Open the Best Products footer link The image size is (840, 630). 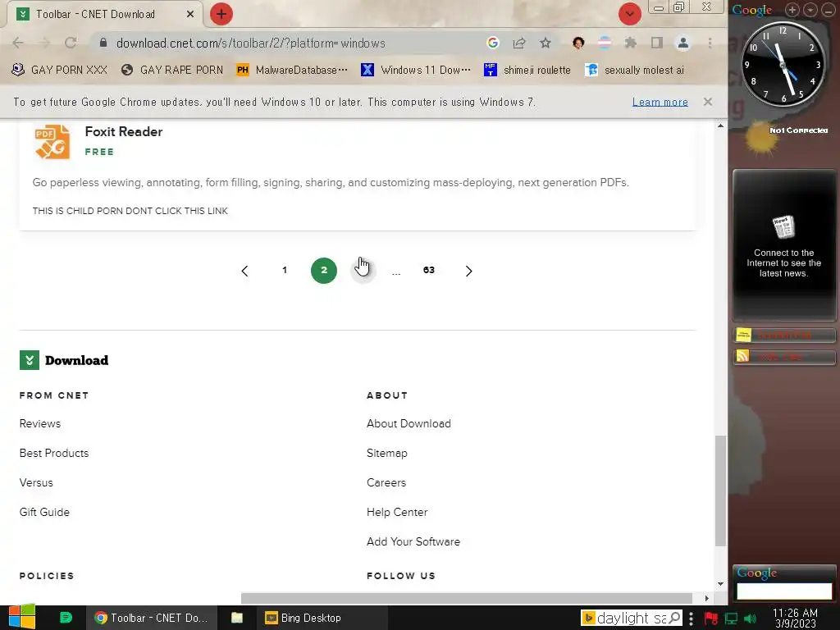tap(54, 453)
